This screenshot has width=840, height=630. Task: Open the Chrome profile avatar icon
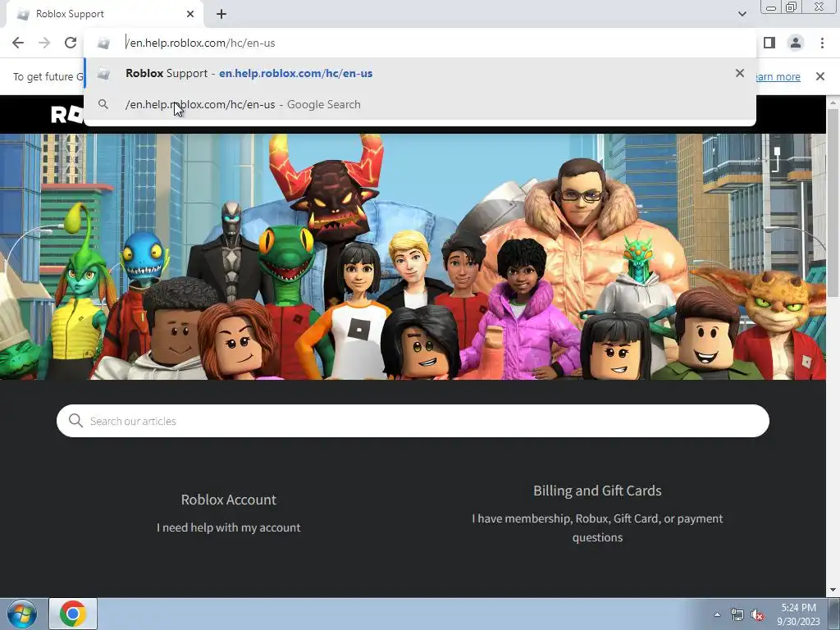pos(796,43)
